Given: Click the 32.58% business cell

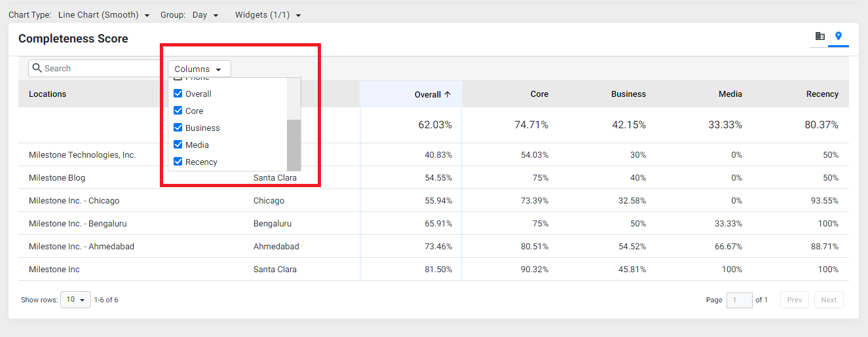Looking at the screenshot, I should point(632,201).
